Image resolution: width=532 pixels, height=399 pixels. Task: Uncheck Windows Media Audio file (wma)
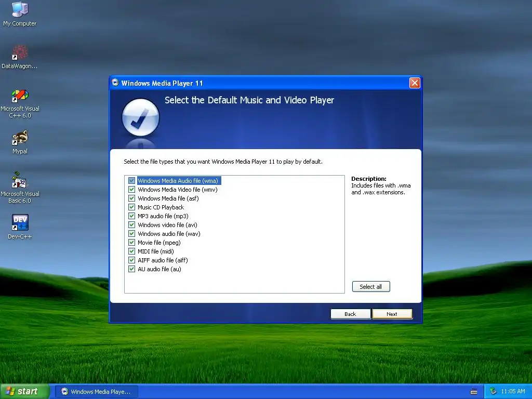click(131, 181)
